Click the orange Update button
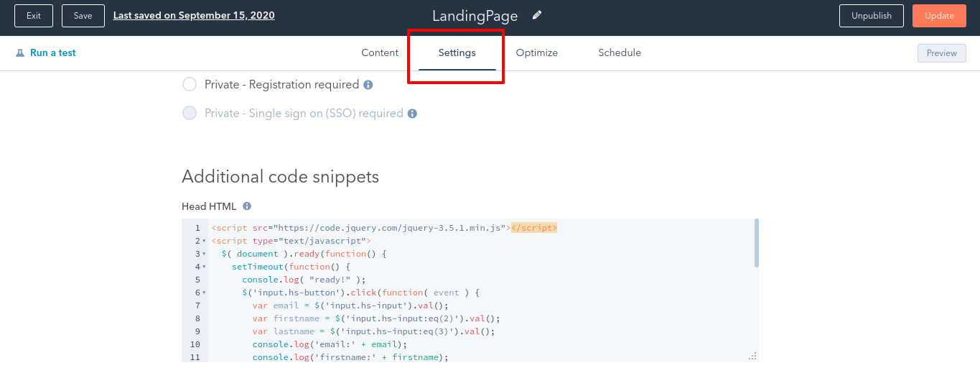Image resolution: width=980 pixels, height=386 pixels. pos(939,16)
